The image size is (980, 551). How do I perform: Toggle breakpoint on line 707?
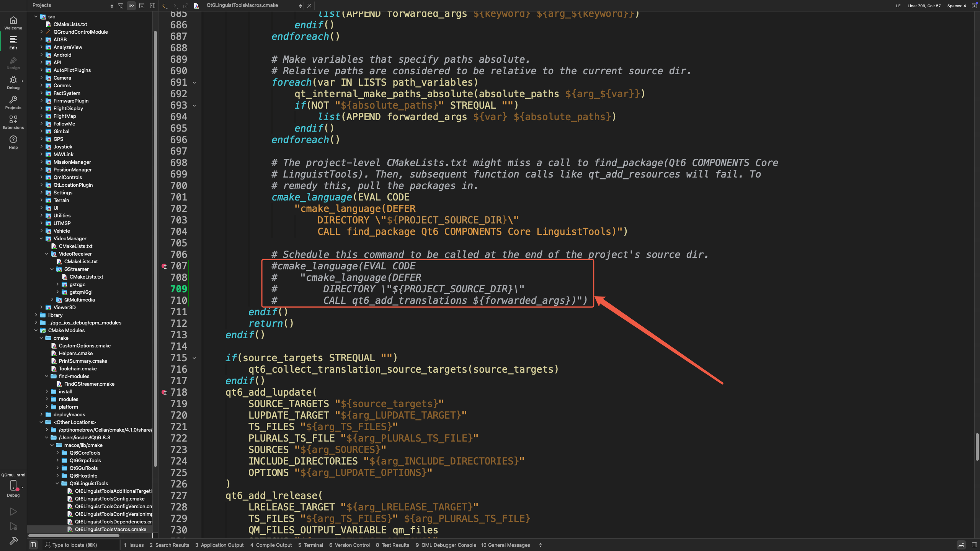164,266
